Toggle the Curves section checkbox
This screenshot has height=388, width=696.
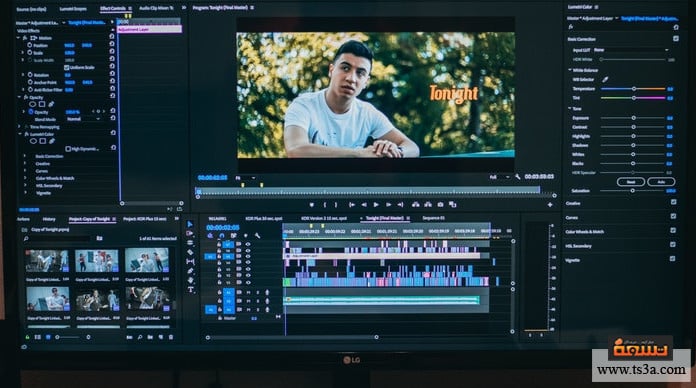[x=673, y=217]
